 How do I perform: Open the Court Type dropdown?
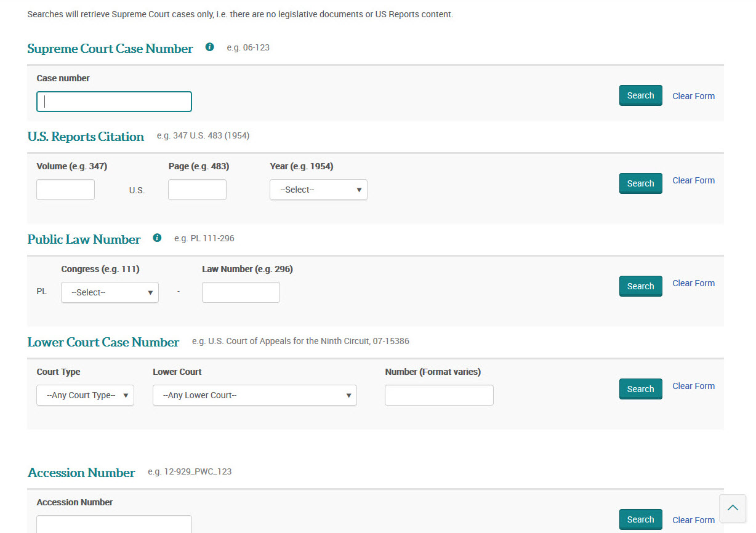coord(85,395)
